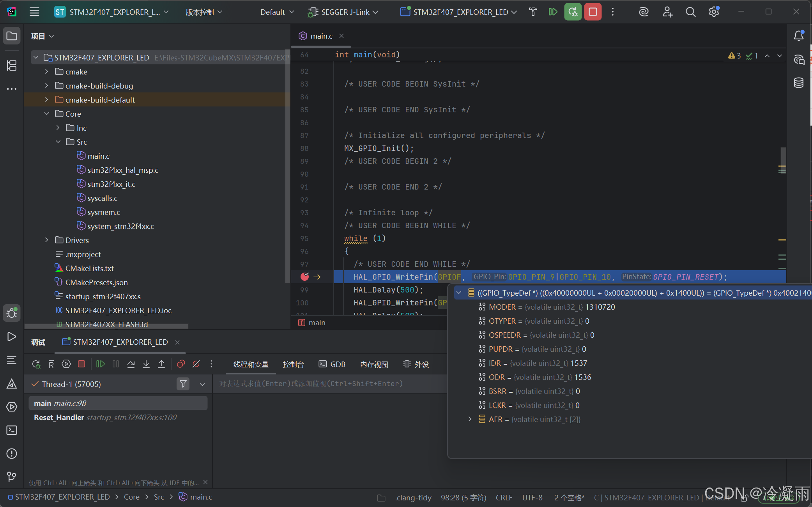Image resolution: width=812 pixels, height=507 pixels.
Task: Toggle Mute Breakpoints icon
Action: pyautogui.click(x=196, y=364)
